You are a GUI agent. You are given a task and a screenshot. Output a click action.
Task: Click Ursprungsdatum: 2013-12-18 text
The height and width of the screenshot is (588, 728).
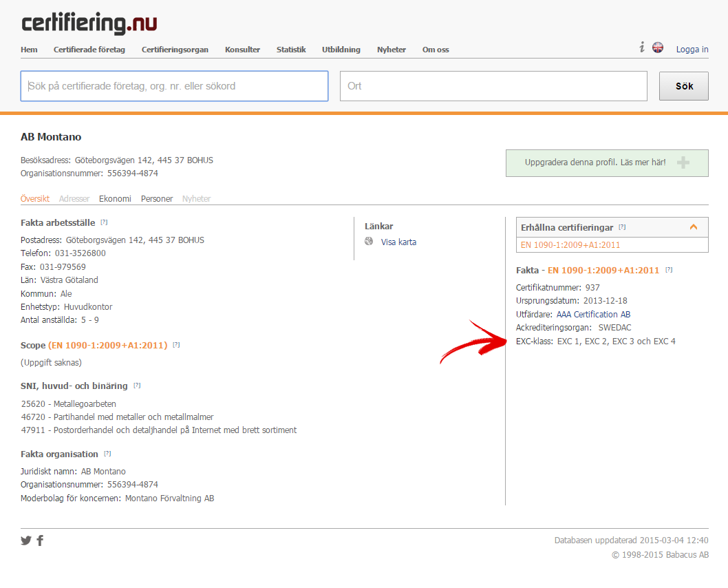pos(572,300)
